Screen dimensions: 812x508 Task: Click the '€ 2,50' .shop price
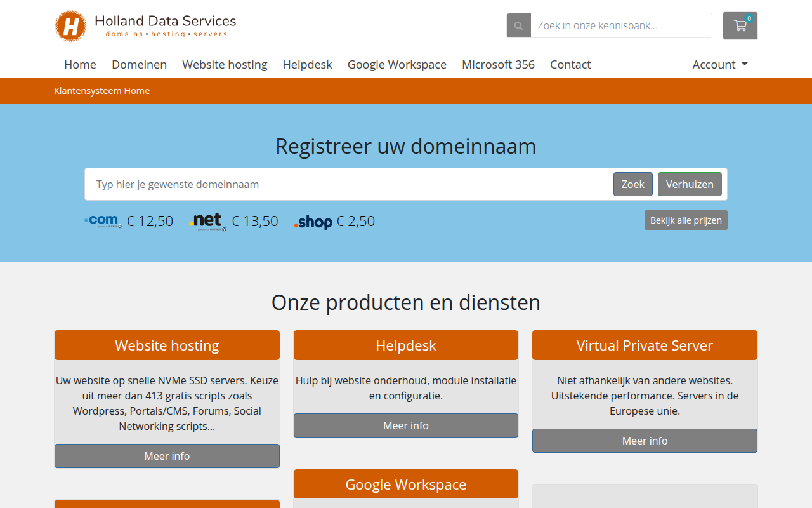355,221
